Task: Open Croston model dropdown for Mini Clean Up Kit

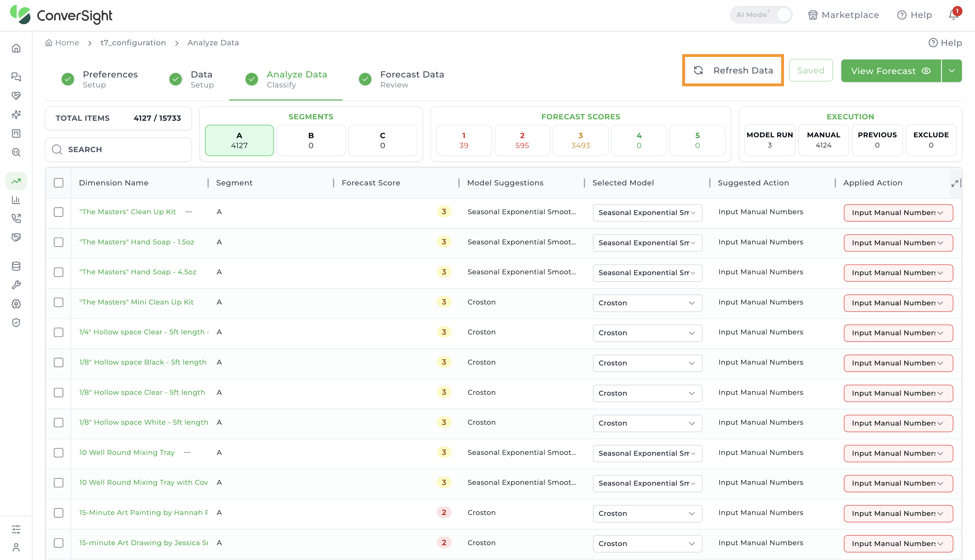Action: tap(647, 303)
